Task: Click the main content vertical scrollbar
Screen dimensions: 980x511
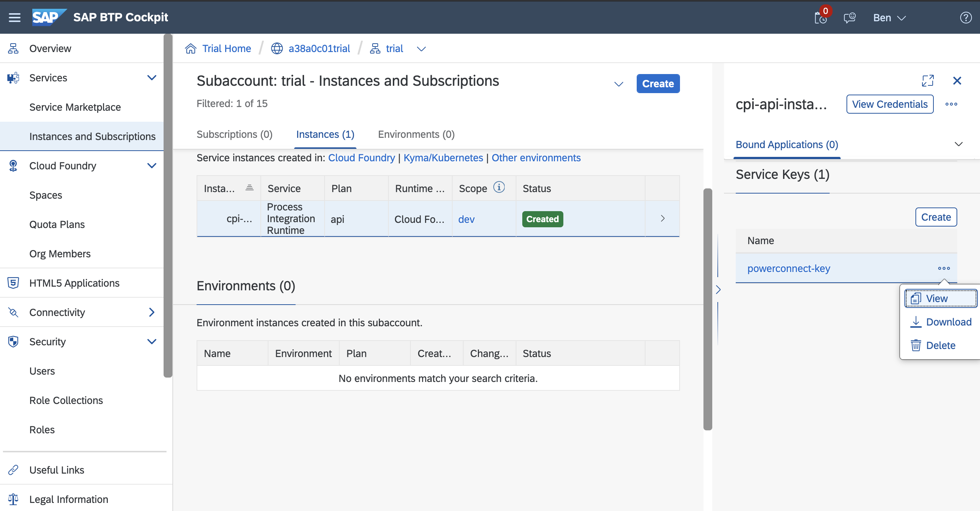Action: 707,309
